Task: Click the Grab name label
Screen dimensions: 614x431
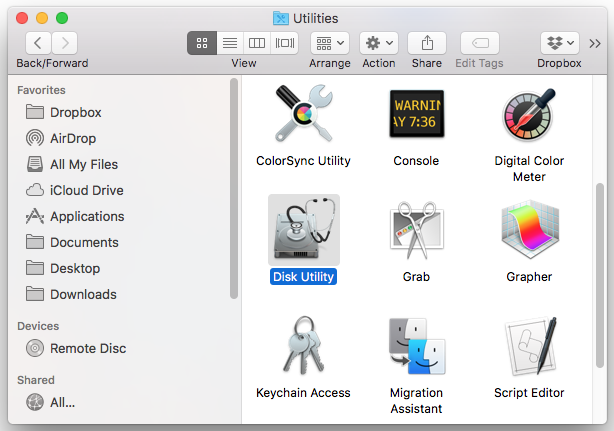Action: point(417,277)
